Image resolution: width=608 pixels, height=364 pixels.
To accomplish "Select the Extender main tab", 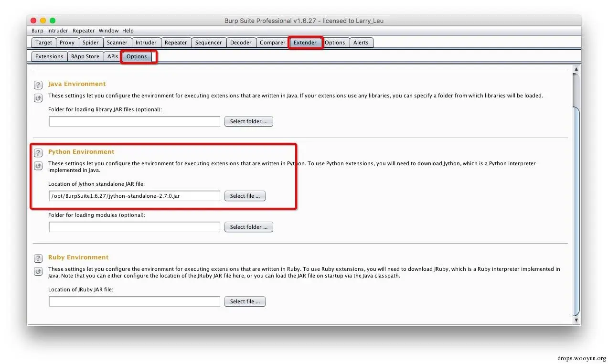I will tap(305, 43).
